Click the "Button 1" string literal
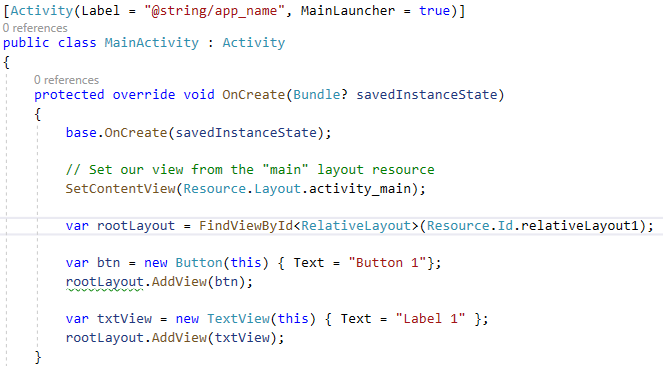663x369 pixels. 387,263
